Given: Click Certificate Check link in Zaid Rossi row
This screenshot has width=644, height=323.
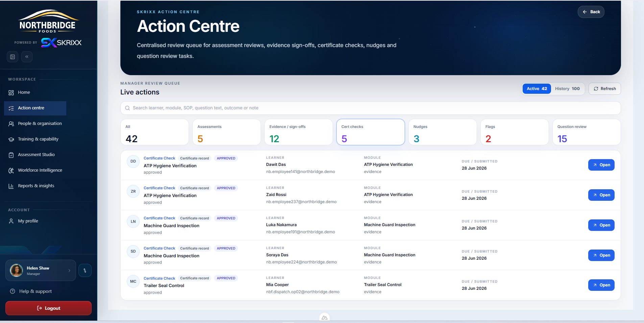Looking at the screenshot, I should (159, 188).
